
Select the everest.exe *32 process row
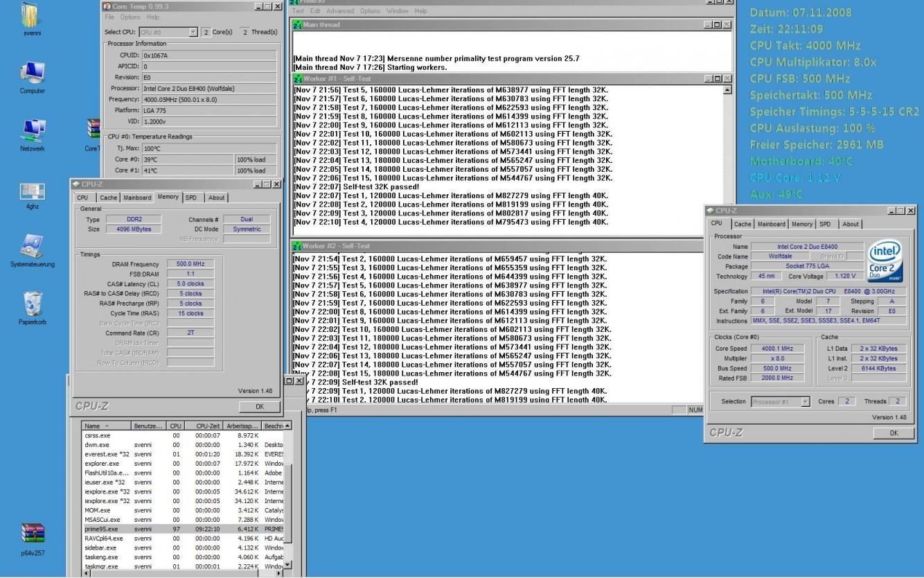(x=183, y=454)
